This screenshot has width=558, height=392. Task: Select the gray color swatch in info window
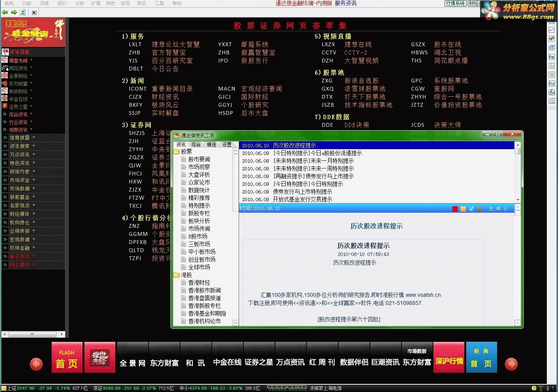pos(479,209)
